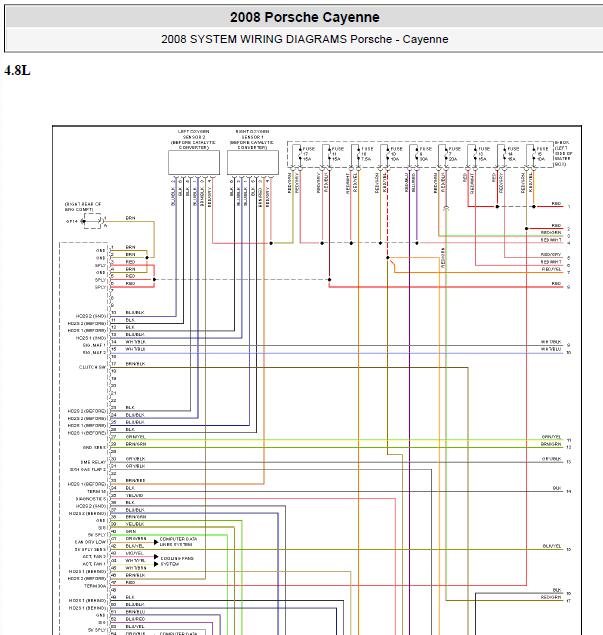Click the "RED/GRN" label at right connector 17
603x635 pixels.
pyautogui.click(x=551, y=597)
